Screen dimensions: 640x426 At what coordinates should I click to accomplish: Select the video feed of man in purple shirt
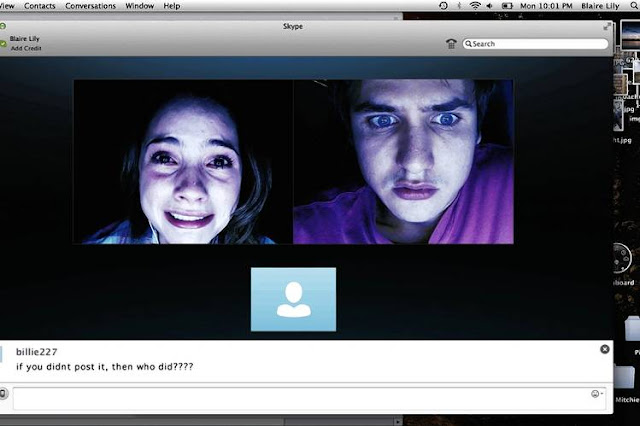coord(403,162)
